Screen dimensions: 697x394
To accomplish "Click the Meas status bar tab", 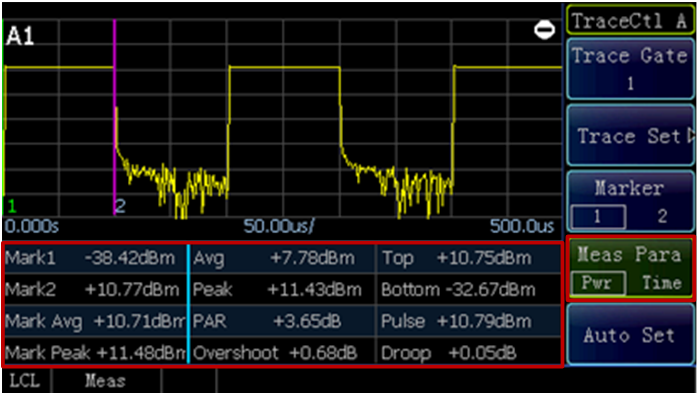I will point(105,381).
